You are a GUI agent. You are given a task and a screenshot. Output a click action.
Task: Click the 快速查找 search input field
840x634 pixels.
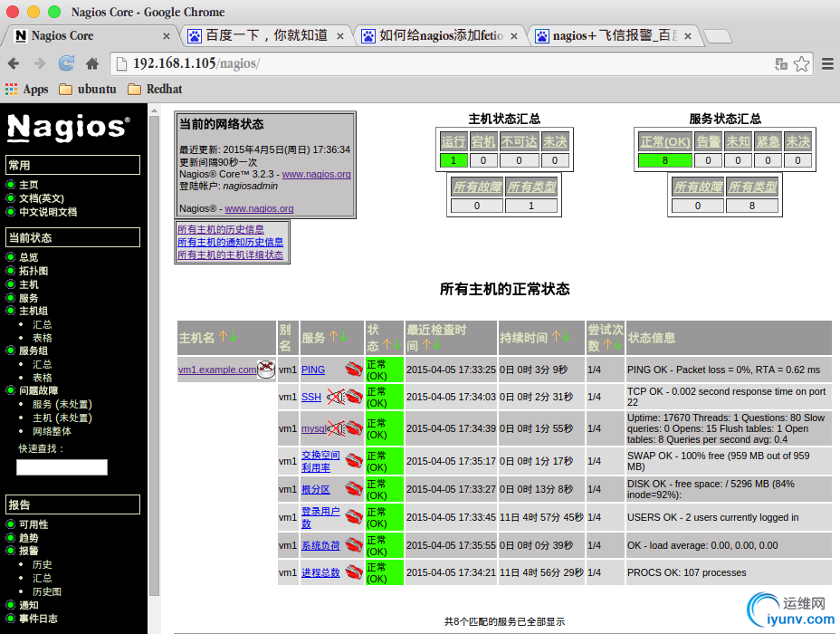(x=62, y=467)
